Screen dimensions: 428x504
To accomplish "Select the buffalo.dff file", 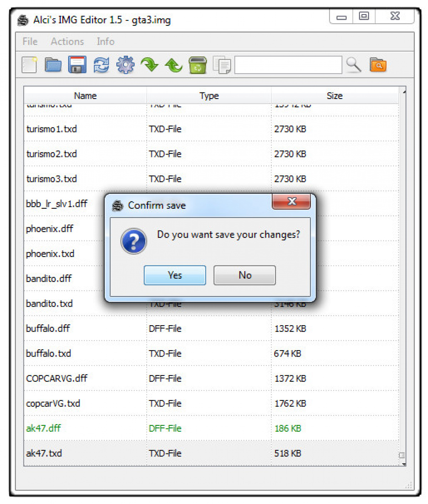I will click(48, 328).
